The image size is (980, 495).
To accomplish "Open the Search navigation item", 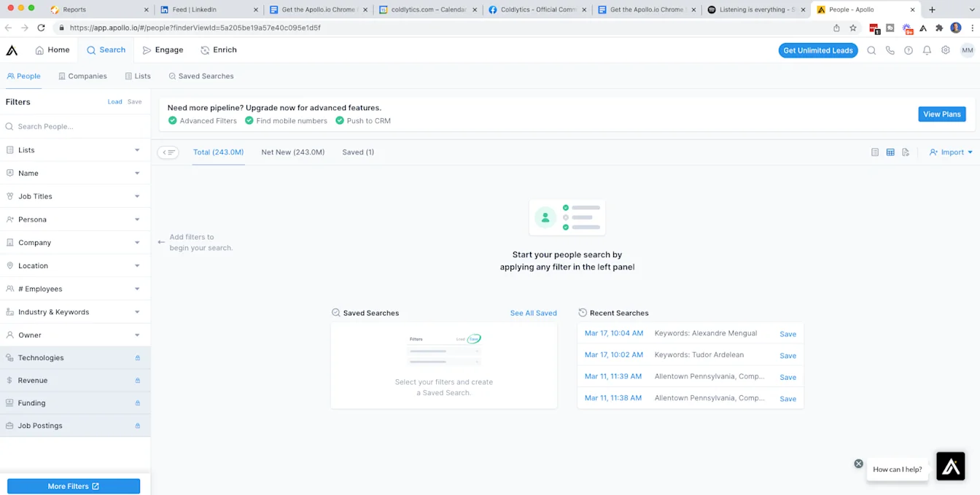I will pyautogui.click(x=106, y=50).
